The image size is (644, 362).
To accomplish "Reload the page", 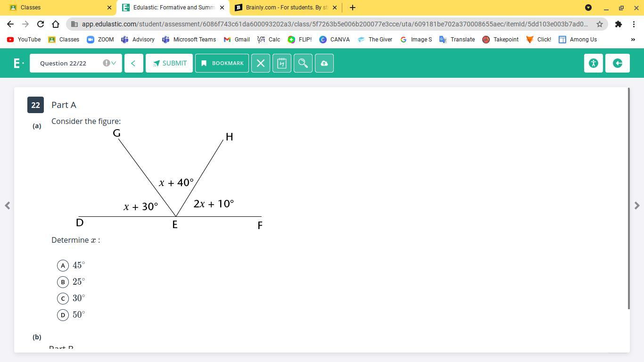I will [41, 24].
